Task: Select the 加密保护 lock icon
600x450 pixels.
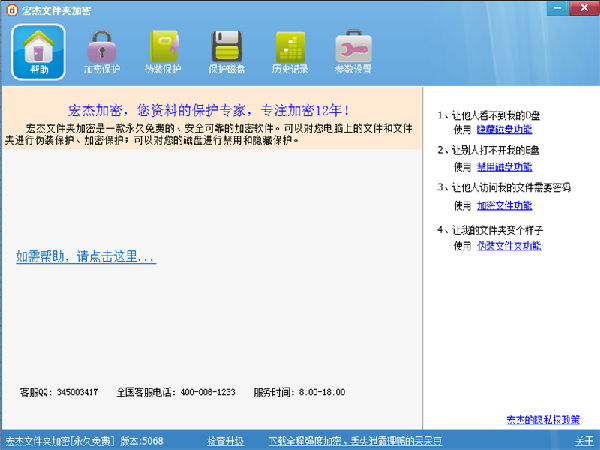Action: 101,51
